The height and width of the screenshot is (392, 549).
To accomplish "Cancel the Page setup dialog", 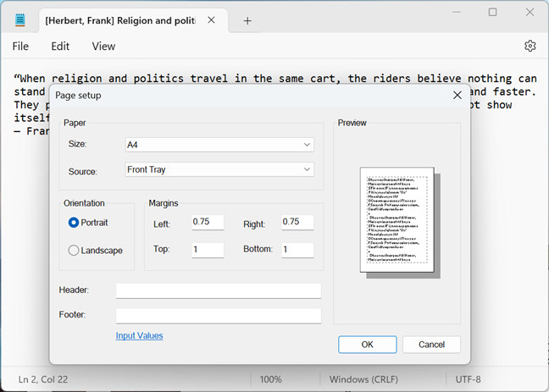I will [431, 345].
